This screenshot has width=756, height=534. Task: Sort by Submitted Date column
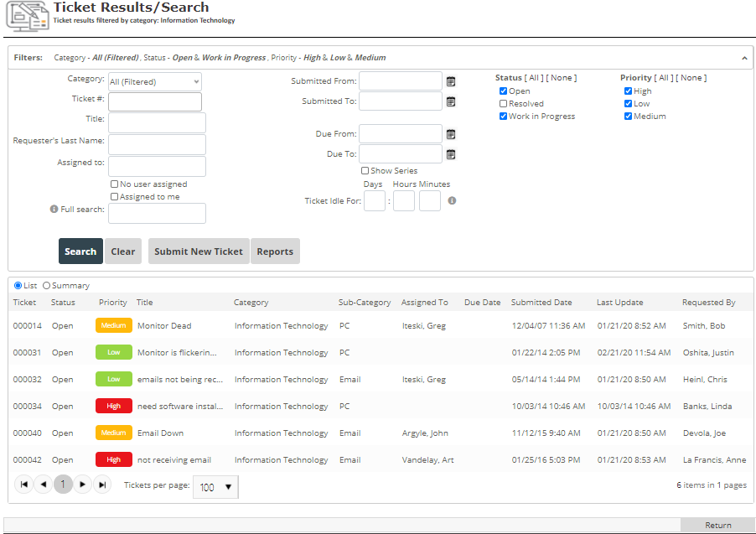[541, 303]
